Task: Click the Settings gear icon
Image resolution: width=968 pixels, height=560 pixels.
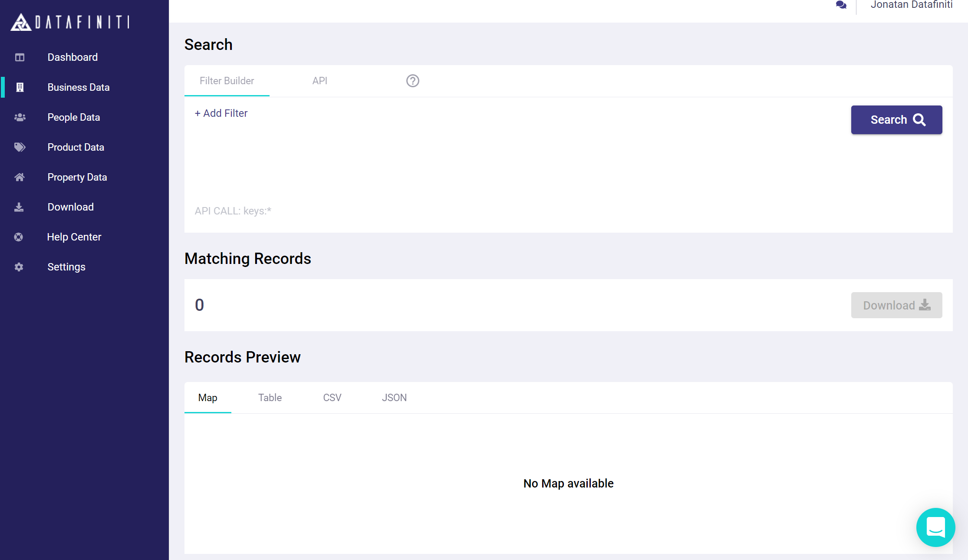Action: pyautogui.click(x=19, y=267)
